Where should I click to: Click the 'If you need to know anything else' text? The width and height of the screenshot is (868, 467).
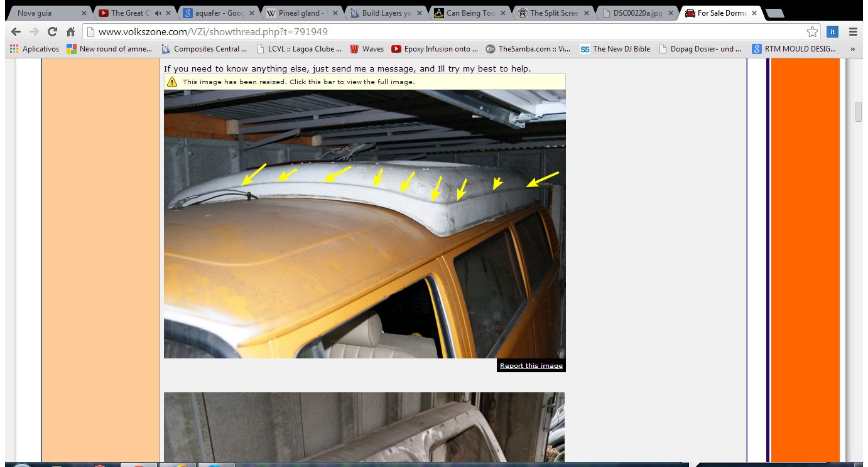(348, 68)
